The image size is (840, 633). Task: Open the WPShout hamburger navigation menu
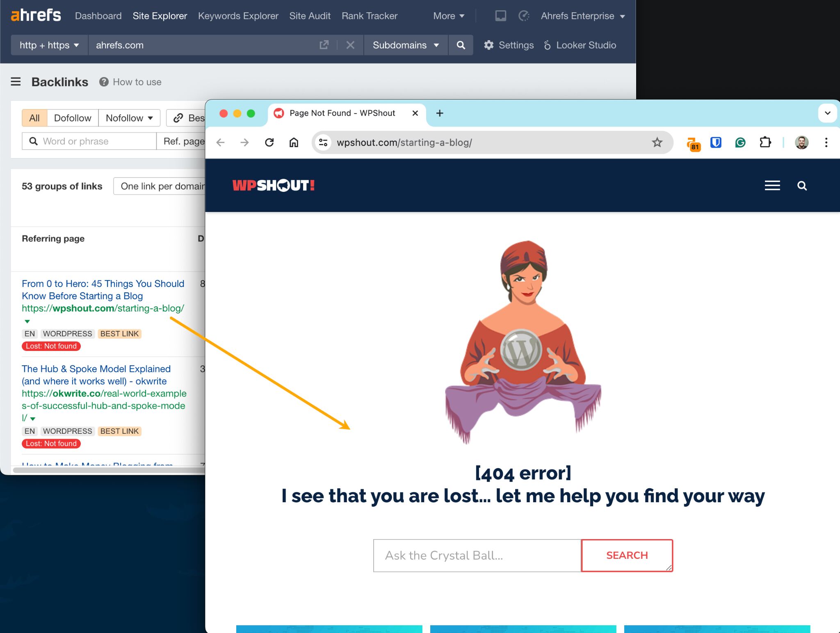(772, 185)
